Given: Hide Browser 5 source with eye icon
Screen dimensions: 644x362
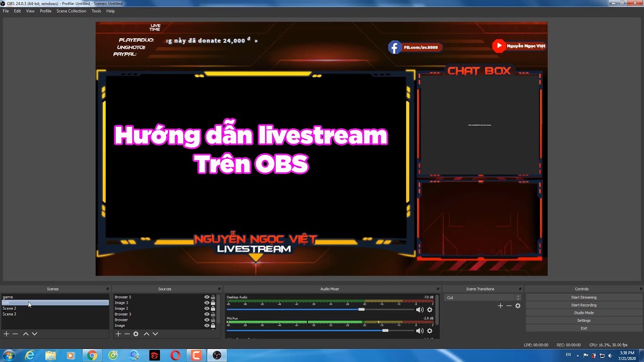Looking at the screenshot, I should [x=207, y=297].
